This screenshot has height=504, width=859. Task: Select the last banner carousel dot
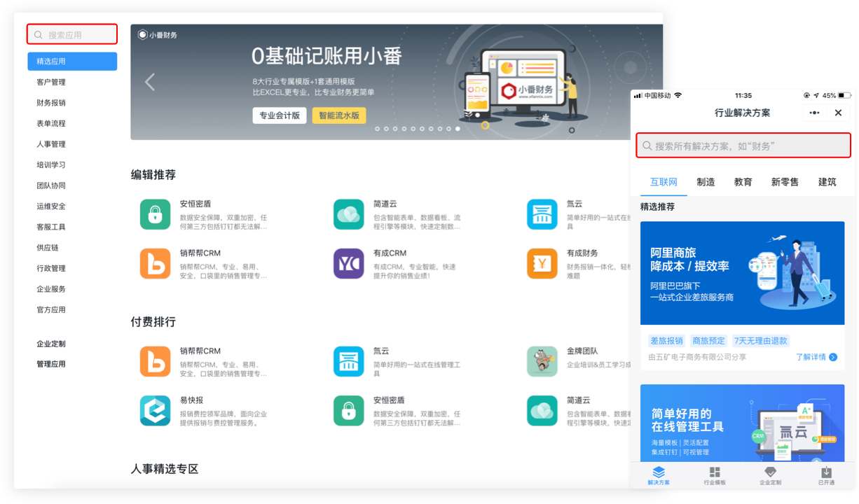coord(458,129)
